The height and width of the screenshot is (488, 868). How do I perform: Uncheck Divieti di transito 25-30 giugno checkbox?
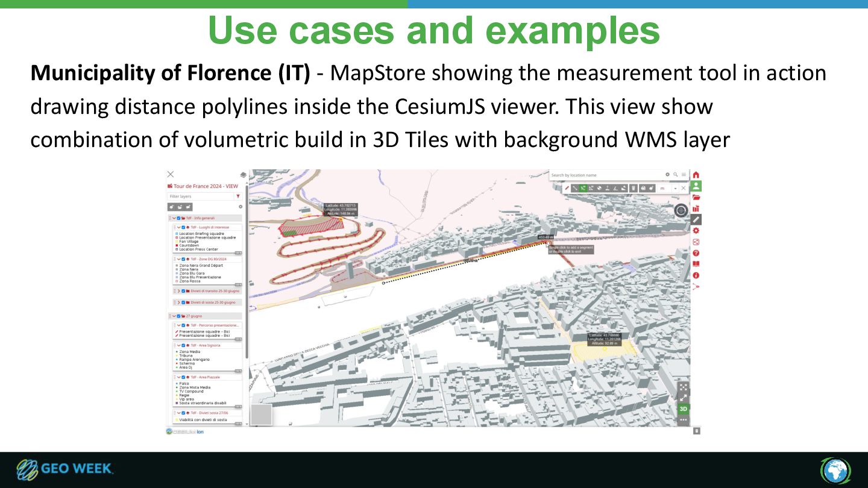[x=183, y=291]
